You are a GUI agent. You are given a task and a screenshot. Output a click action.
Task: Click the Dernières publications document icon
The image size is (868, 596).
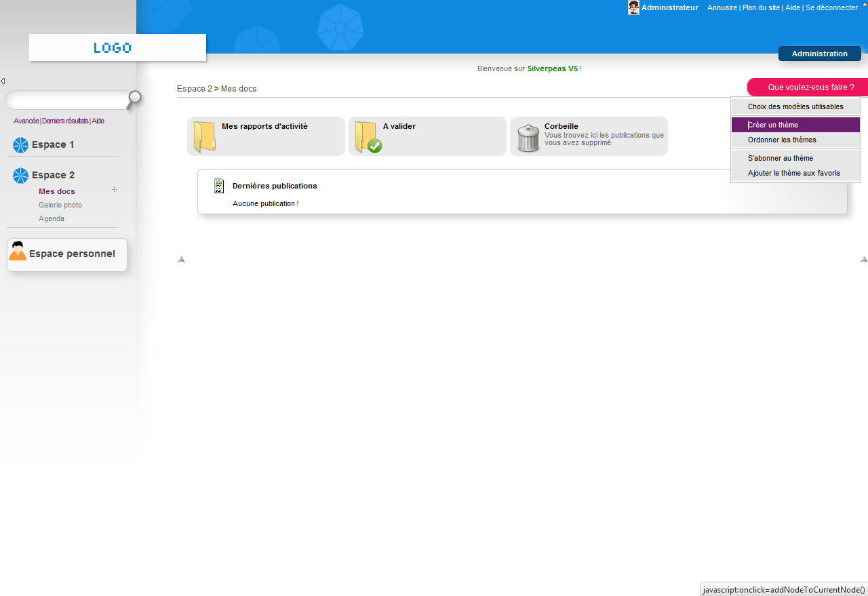click(218, 186)
